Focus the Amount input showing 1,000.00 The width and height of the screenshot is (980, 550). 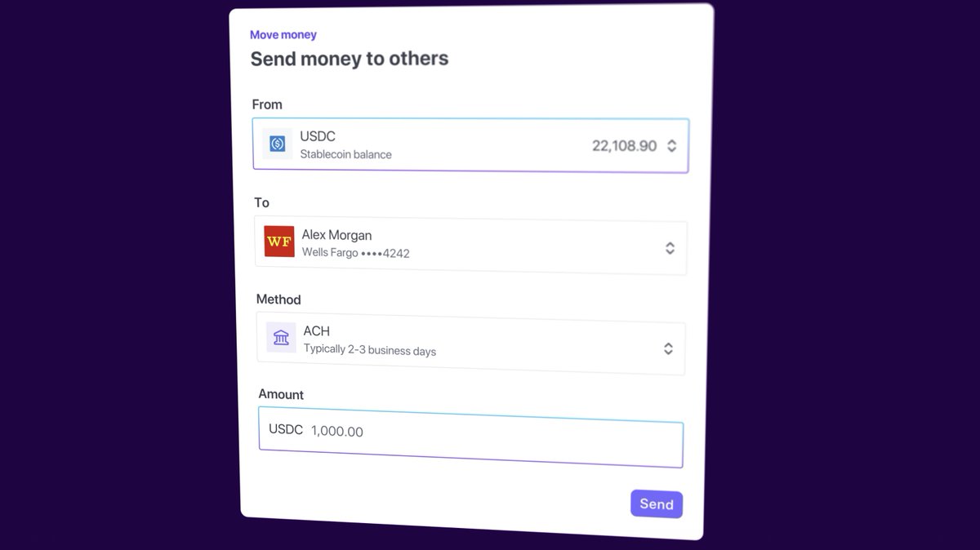(471, 441)
